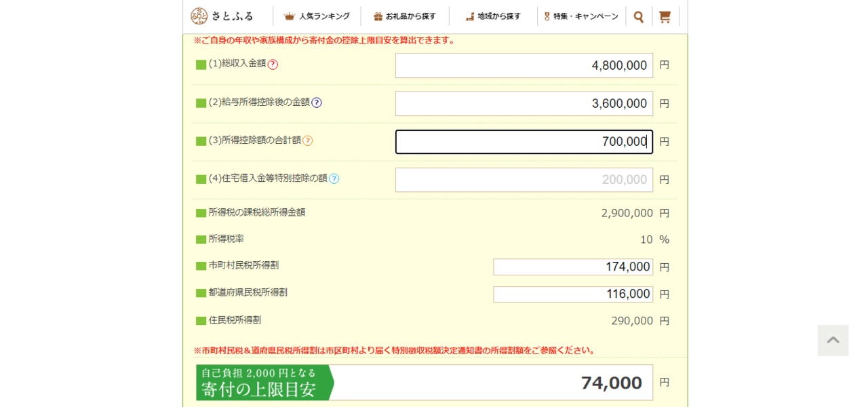This screenshot has height=407, width=868.
Task: Click the gift box icon beside お礼品から探す
Action: 378,16
